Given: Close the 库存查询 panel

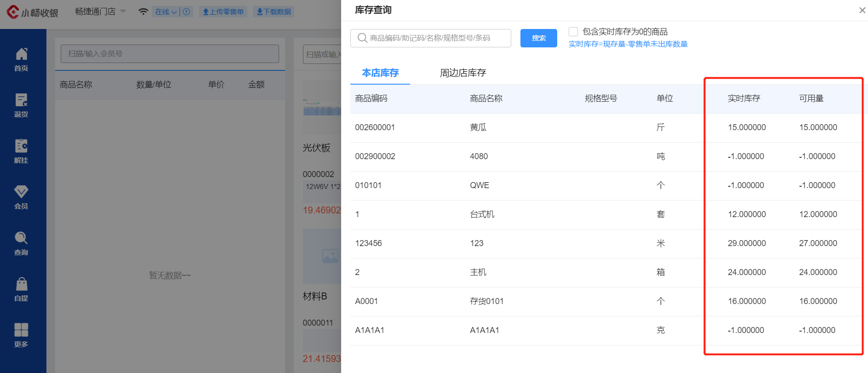Looking at the screenshot, I should 862,10.
